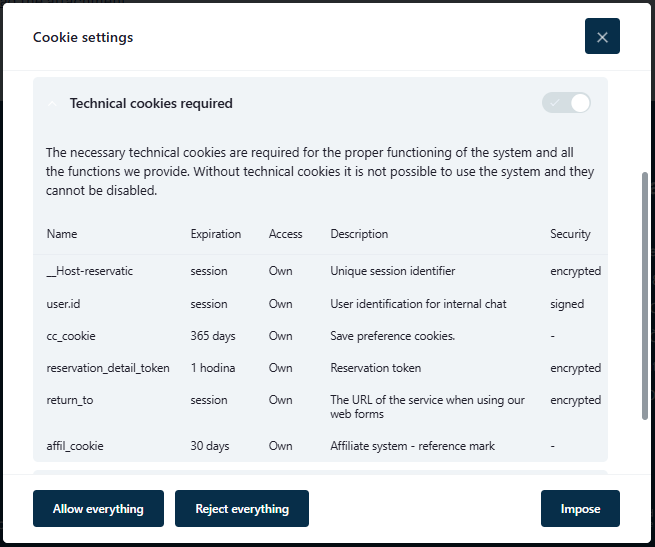Select the cc_cookie row name

click(x=71, y=336)
